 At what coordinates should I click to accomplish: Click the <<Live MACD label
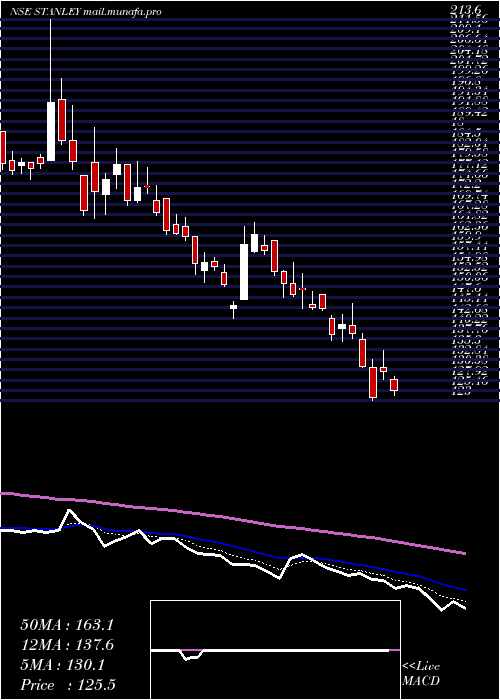tap(421, 674)
